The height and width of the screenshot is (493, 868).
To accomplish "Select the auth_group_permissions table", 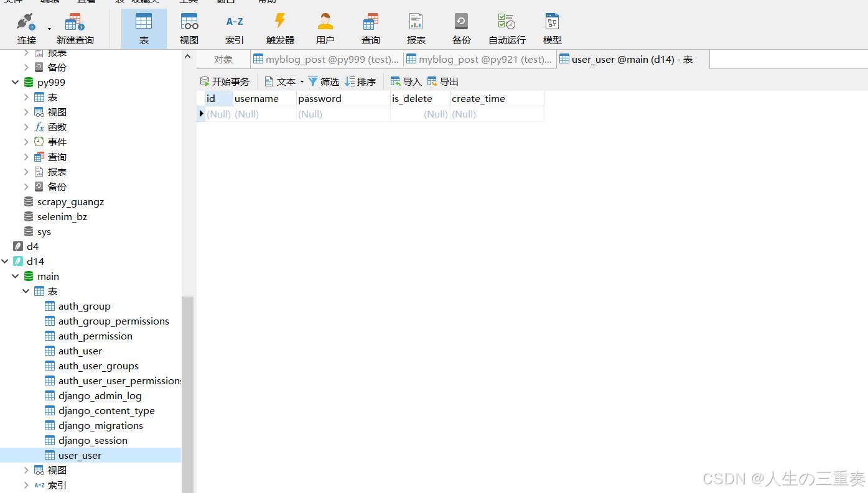I will pos(113,321).
